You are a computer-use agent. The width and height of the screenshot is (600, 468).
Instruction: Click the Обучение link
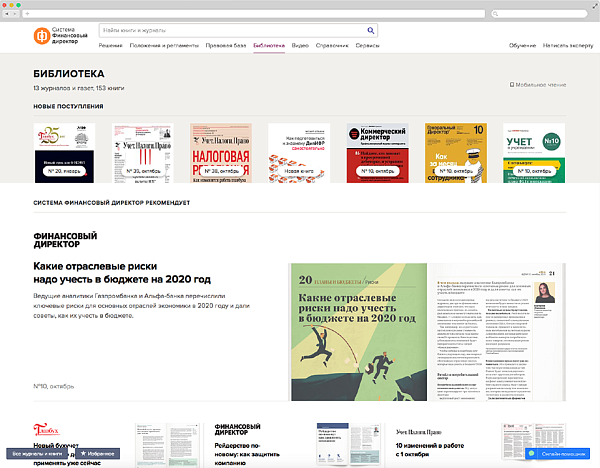[x=522, y=46]
